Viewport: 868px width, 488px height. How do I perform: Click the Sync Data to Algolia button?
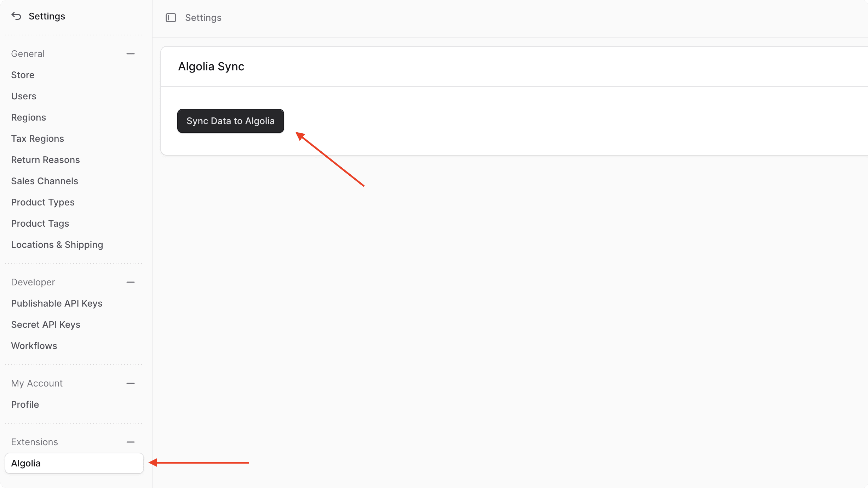[230, 121]
